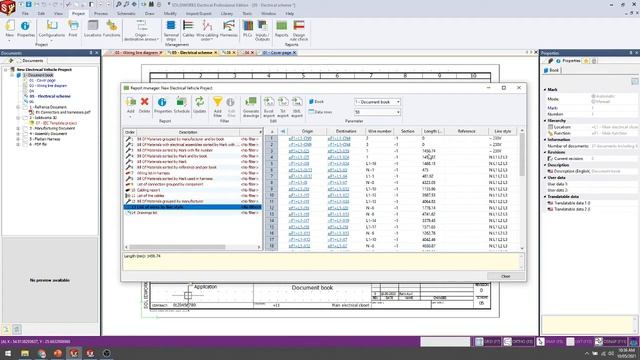Screen dimensions: 640x360
Task: Click the Reports ribbon icon
Action: [x=281, y=26]
